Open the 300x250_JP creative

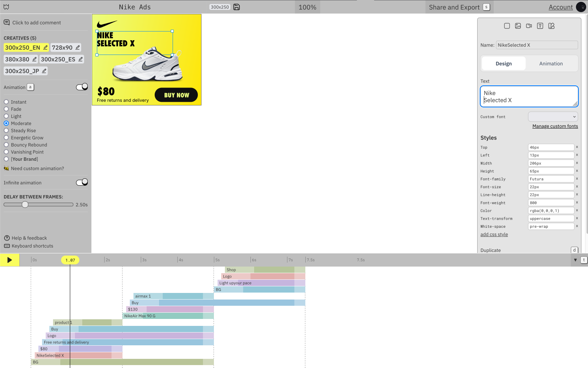[x=22, y=71]
